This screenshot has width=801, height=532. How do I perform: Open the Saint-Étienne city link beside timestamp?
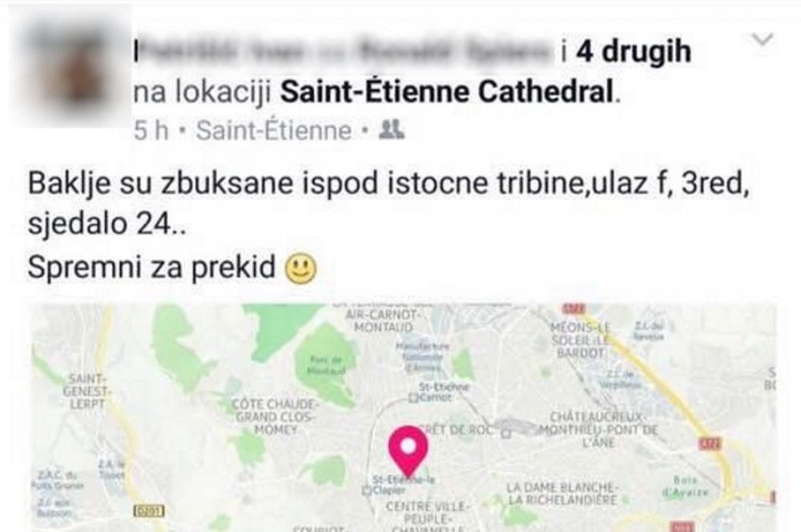point(274,131)
